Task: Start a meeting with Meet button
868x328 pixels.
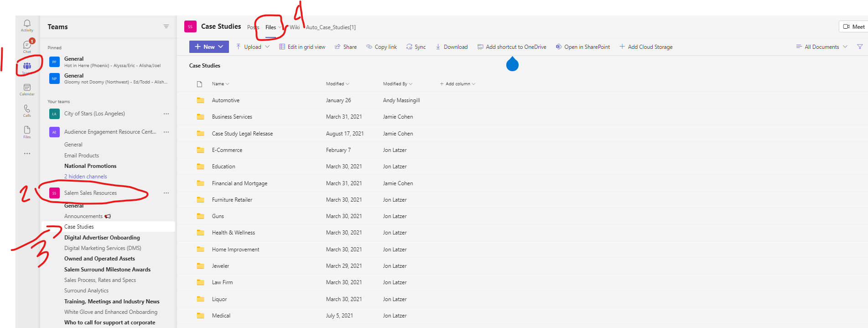Action: (853, 26)
